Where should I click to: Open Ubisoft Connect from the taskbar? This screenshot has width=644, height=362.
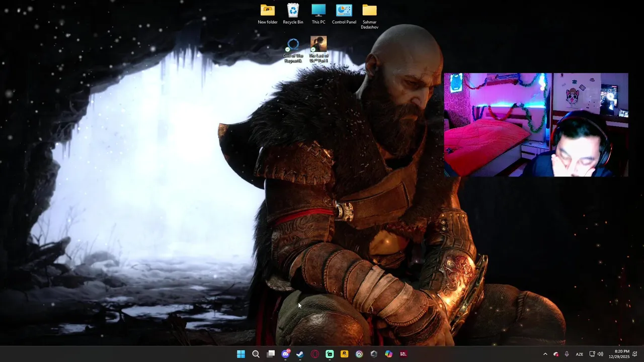pos(359,354)
